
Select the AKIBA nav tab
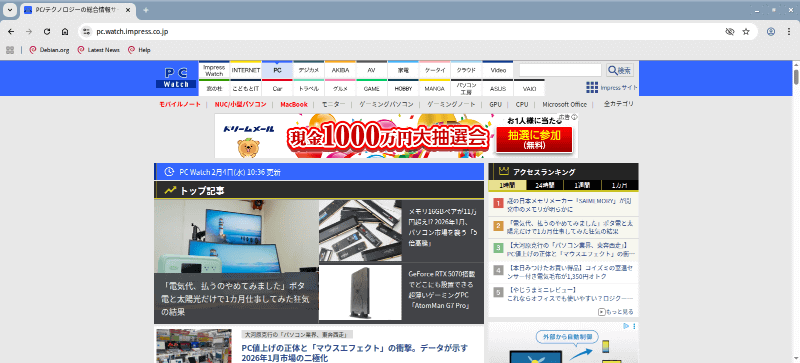click(340, 70)
